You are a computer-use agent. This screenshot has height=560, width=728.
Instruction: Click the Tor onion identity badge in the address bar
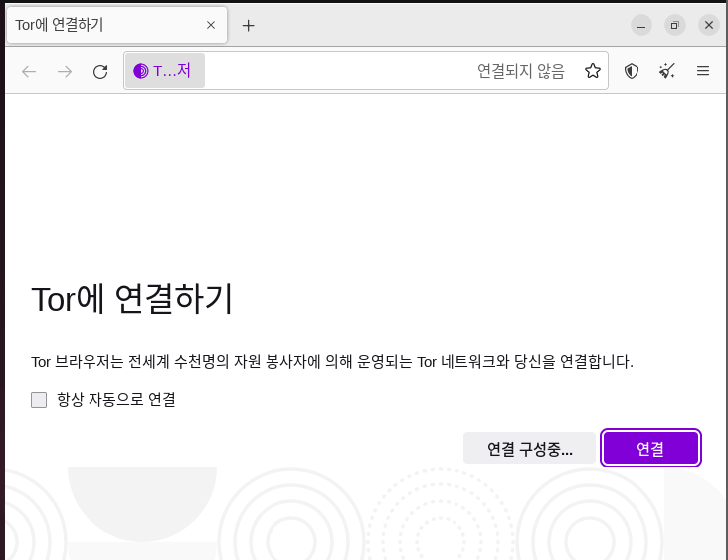click(165, 71)
